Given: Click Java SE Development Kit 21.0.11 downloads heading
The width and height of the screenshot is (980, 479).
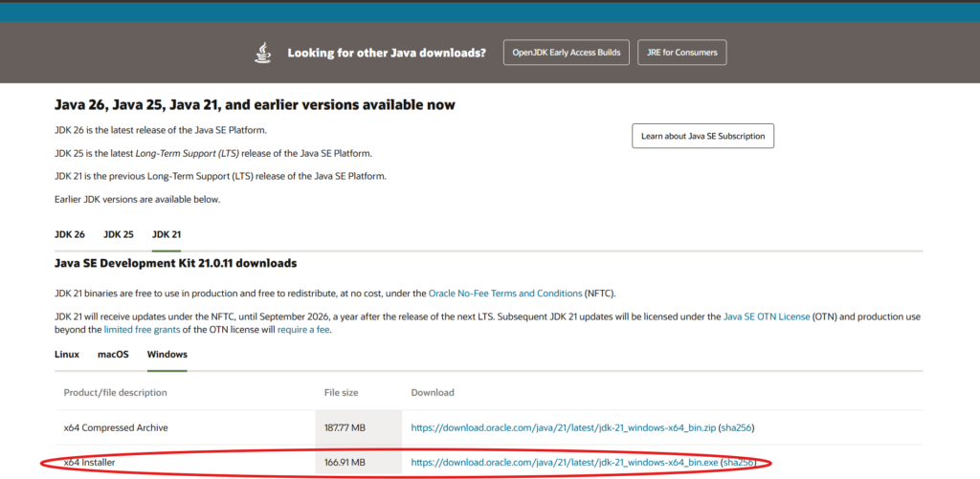Looking at the screenshot, I should pyautogui.click(x=176, y=264).
